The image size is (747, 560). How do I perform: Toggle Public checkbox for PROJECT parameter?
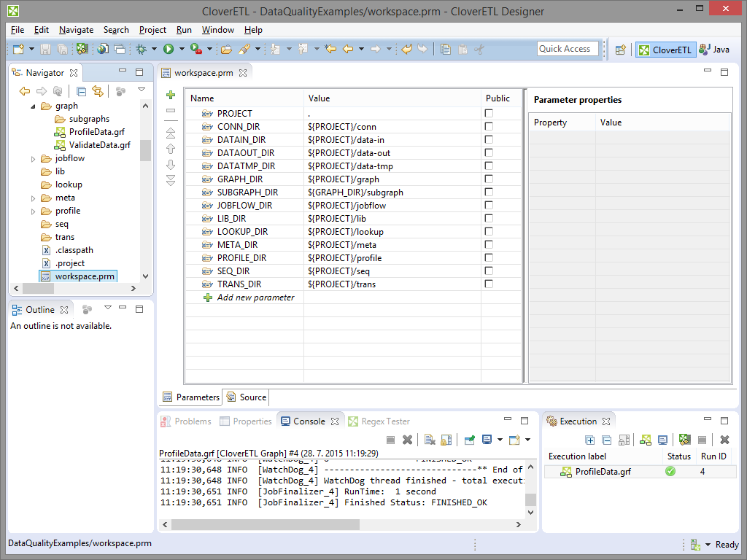(489, 114)
